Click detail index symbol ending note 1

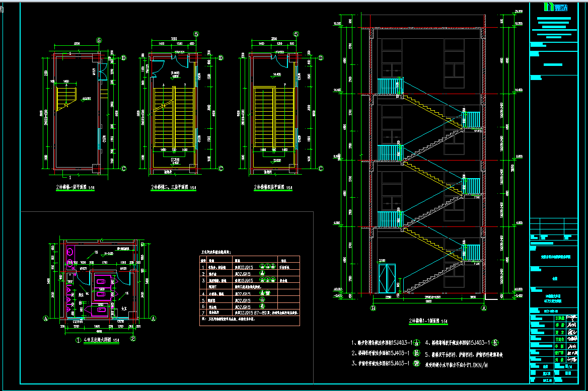pos(416,343)
